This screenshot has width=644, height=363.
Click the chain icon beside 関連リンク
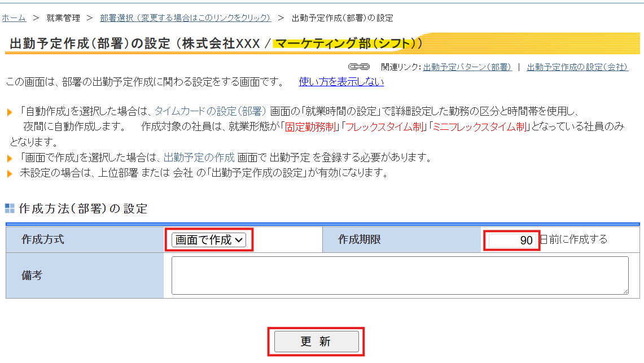coord(358,67)
